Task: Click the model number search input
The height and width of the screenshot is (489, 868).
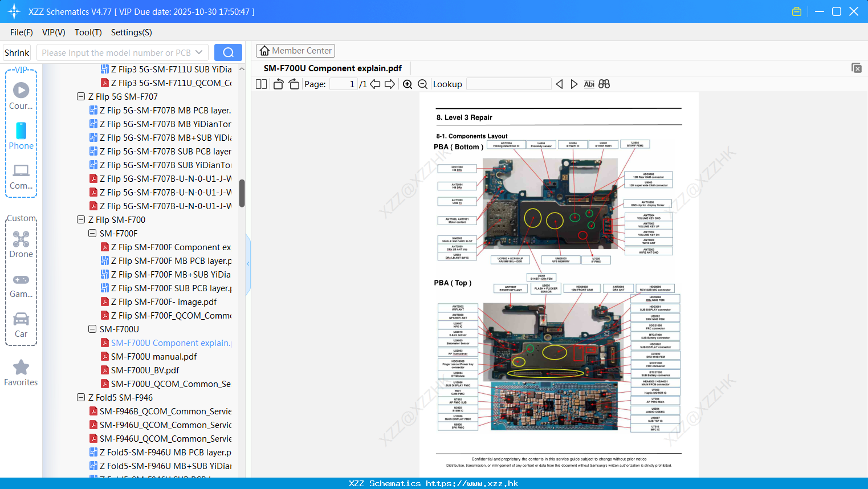Action: (x=116, y=52)
